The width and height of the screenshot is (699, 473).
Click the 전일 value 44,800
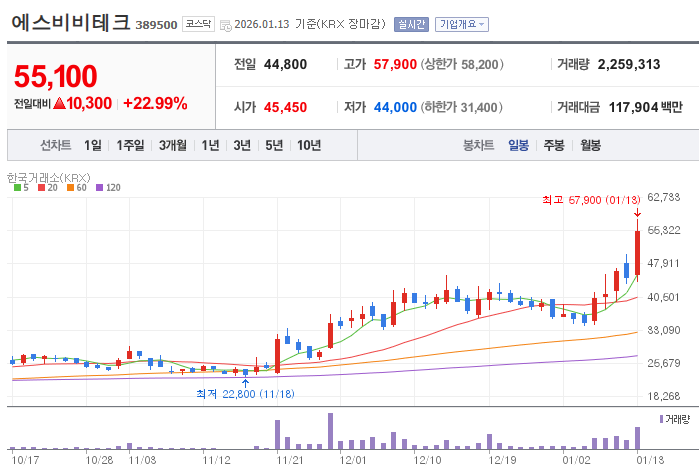[285, 64]
